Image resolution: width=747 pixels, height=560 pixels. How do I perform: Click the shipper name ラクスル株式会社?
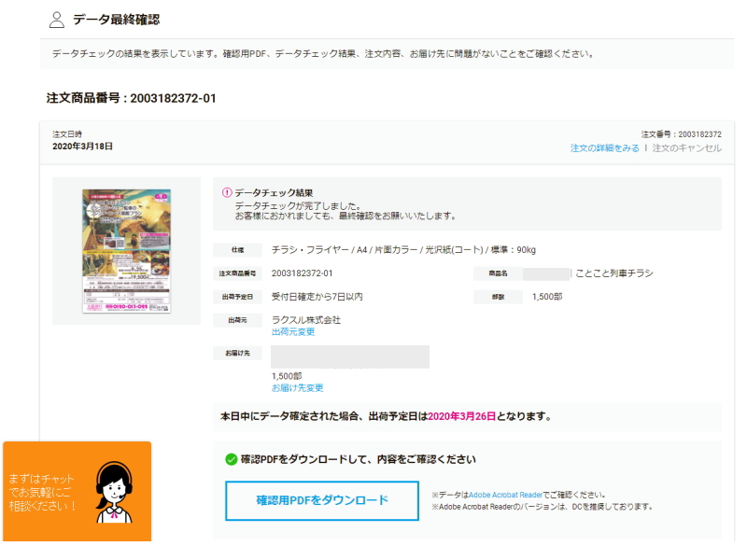(x=306, y=320)
